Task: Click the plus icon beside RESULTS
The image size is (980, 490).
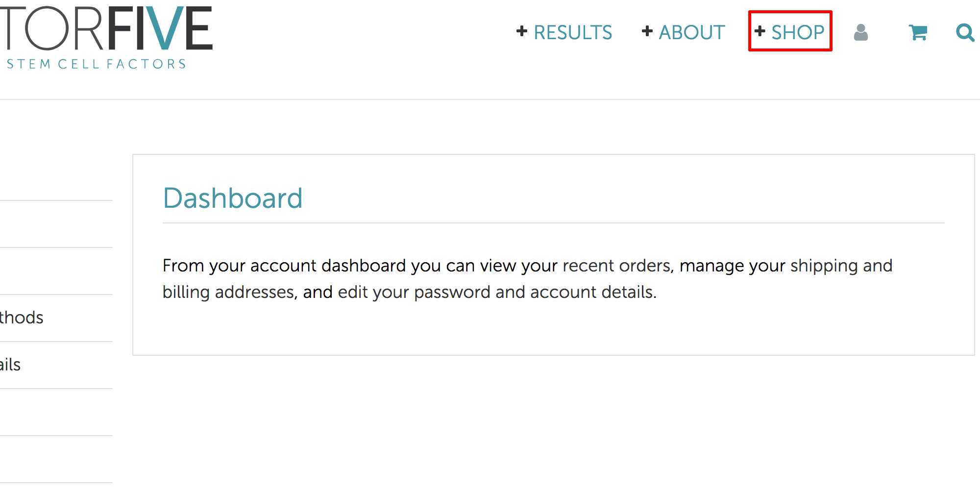Action: point(522,31)
